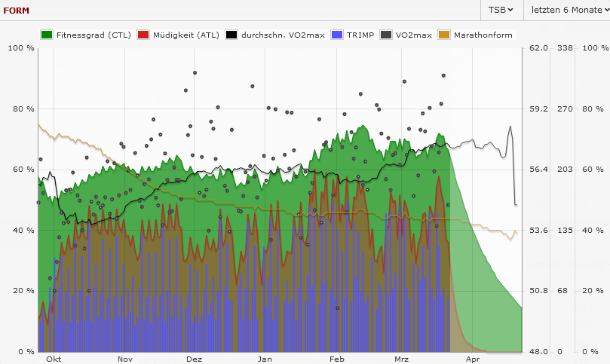Click the Mrz month axis label
The width and height of the screenshot is (610, 364).
point(402,359)
